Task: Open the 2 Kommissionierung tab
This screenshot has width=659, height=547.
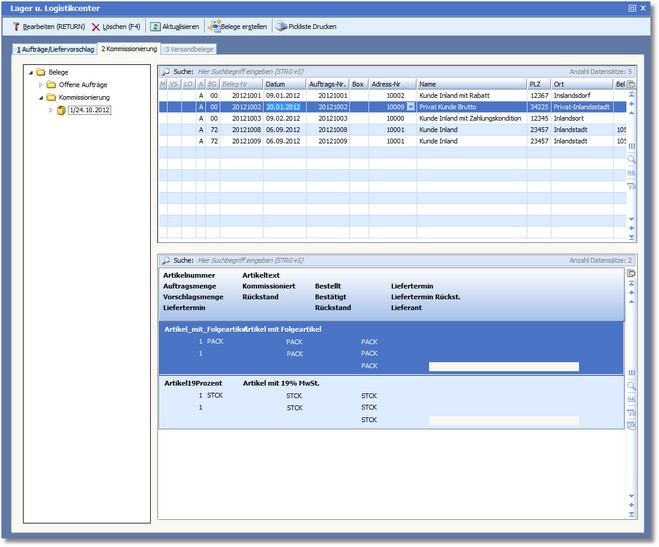Action: pyautogui.click(x=129, y=48)
